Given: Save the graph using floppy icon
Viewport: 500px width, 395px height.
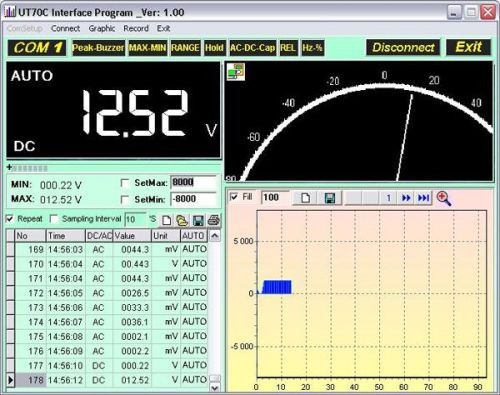Looking at the screenshot, I should [330, 198].
